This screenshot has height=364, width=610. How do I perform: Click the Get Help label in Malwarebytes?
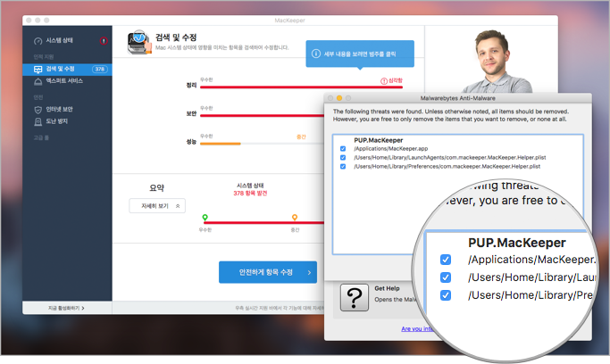click(x=387, y=288)
